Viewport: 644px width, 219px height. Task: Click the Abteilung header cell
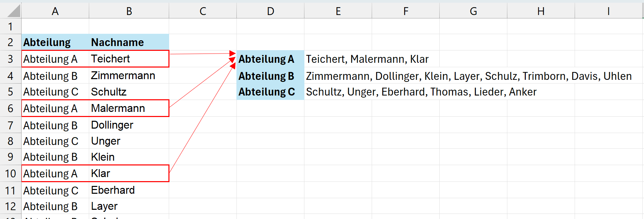[55, 42]
